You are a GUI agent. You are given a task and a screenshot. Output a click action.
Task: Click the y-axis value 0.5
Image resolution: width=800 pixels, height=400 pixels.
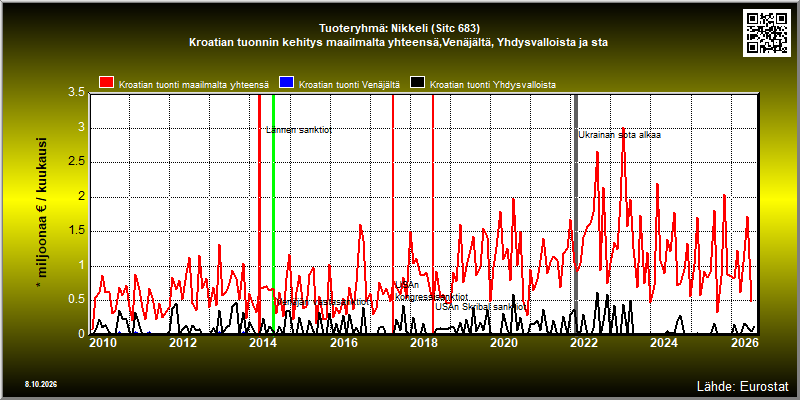(76, 300)
